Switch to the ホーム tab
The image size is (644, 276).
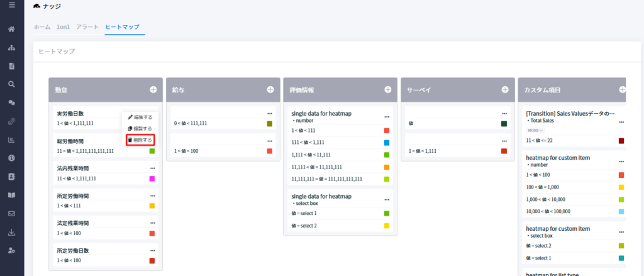[42, 27]
